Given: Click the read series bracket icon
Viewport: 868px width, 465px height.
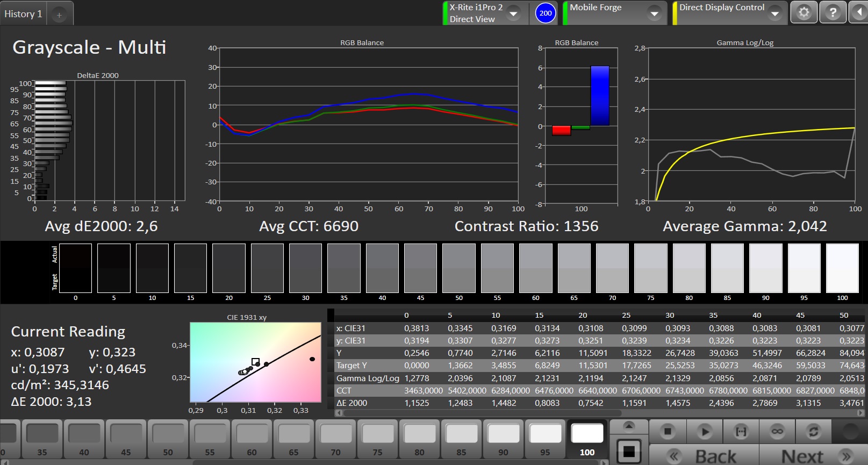Looking at the screenshot, I should 741,431.
